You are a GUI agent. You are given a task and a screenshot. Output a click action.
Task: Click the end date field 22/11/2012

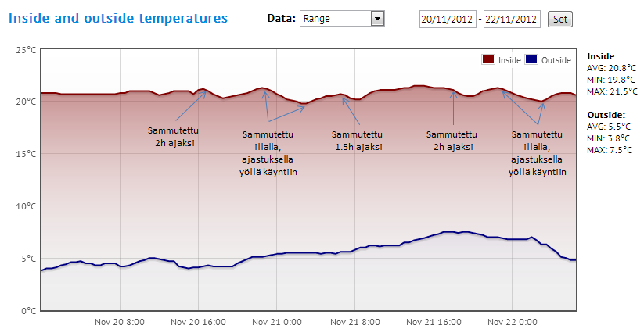point(512,19)
